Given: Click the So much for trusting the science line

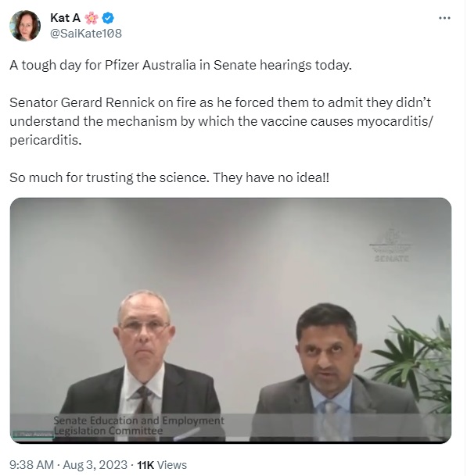Looking at the screenshot, I should 169,177.
